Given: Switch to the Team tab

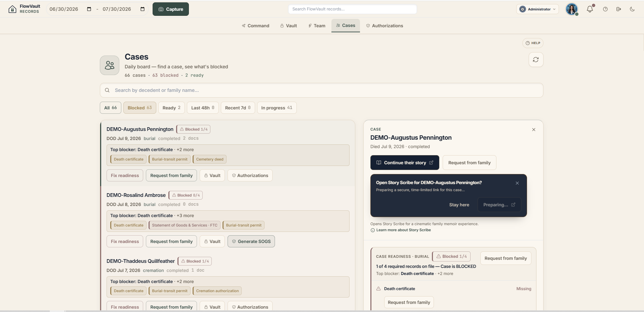Looking at the screenshot, I should [x=317, y=26].
